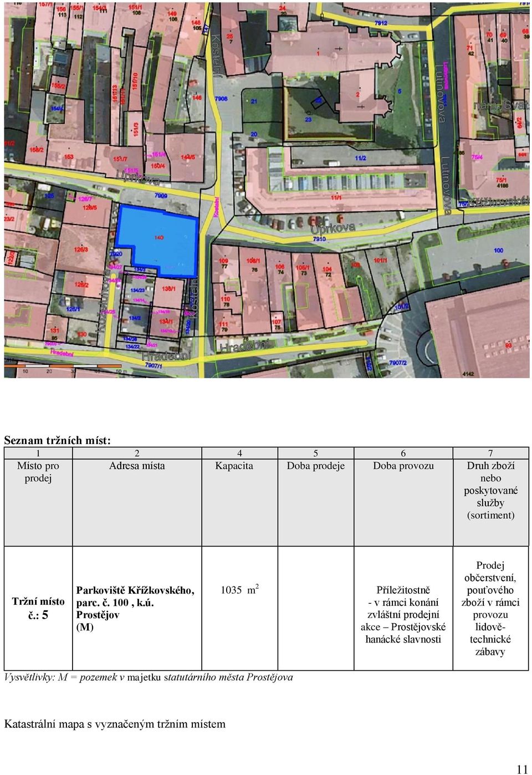Click the map's distance scale bar

(65, 366)
